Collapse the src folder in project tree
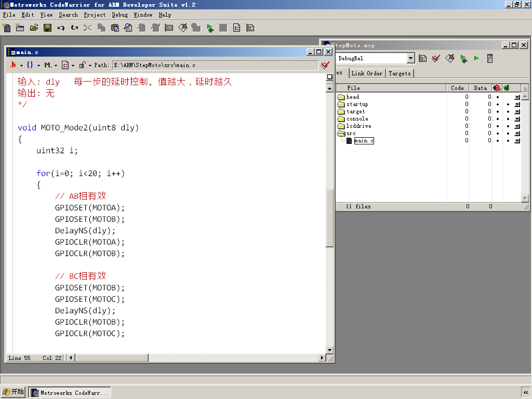 pos(341,134)
